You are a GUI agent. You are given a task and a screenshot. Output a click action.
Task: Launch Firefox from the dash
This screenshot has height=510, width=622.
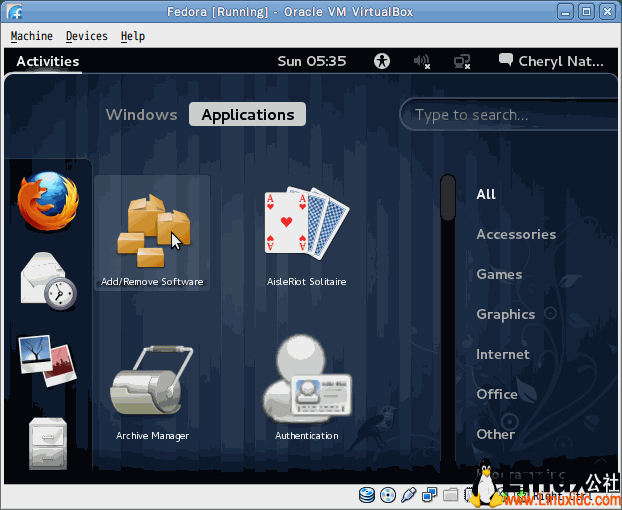(x=47, y=200)
